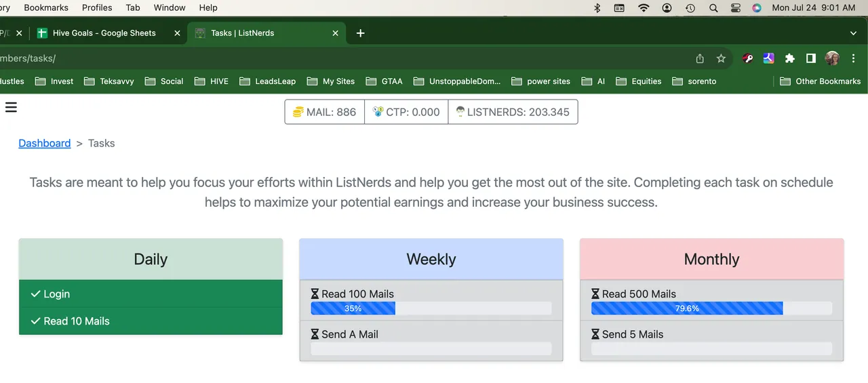Open the Invest bookmarks folder

click(x=55, y=81)
